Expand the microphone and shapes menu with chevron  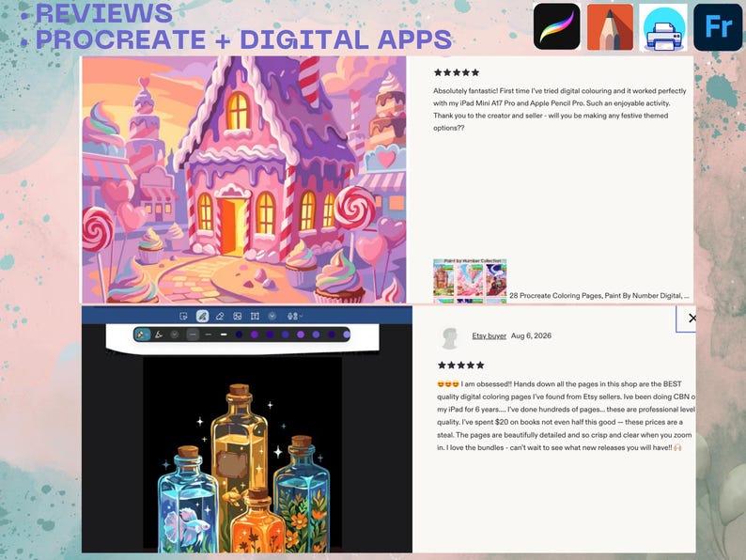tap(295, 316)
